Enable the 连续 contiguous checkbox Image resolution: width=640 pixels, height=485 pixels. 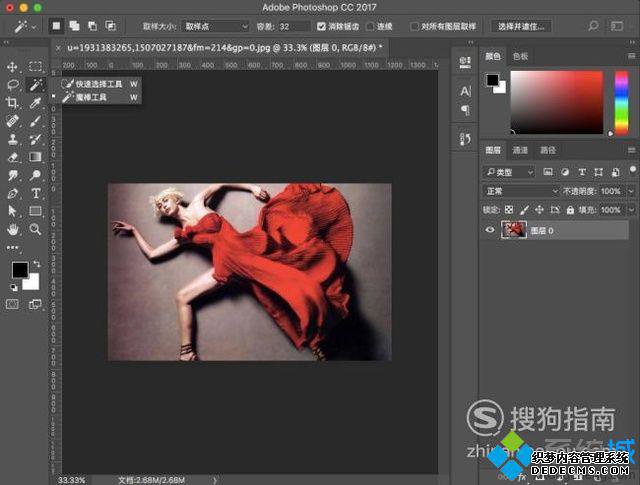370,26
